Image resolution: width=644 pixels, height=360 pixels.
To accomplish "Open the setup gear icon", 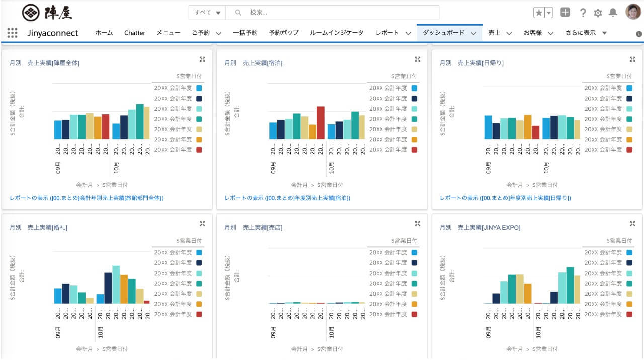I will coord(598,13).
